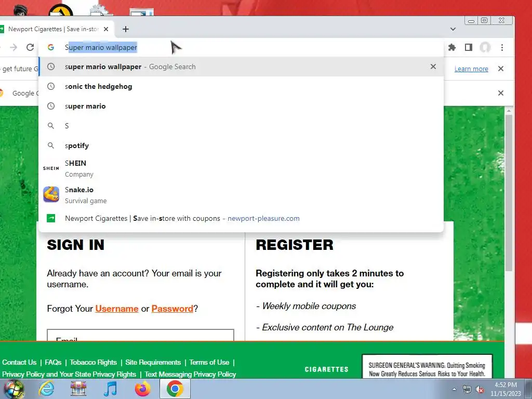The width and height of the screenshot is (532, 399).
Task: Open the Terms of Use footer link
Action: point(209,362)
